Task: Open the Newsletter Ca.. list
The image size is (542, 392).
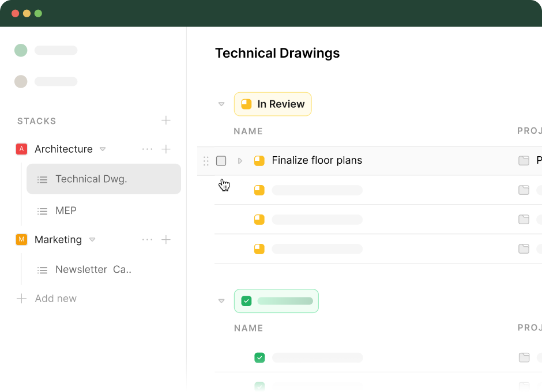Action: click(93, 270)
